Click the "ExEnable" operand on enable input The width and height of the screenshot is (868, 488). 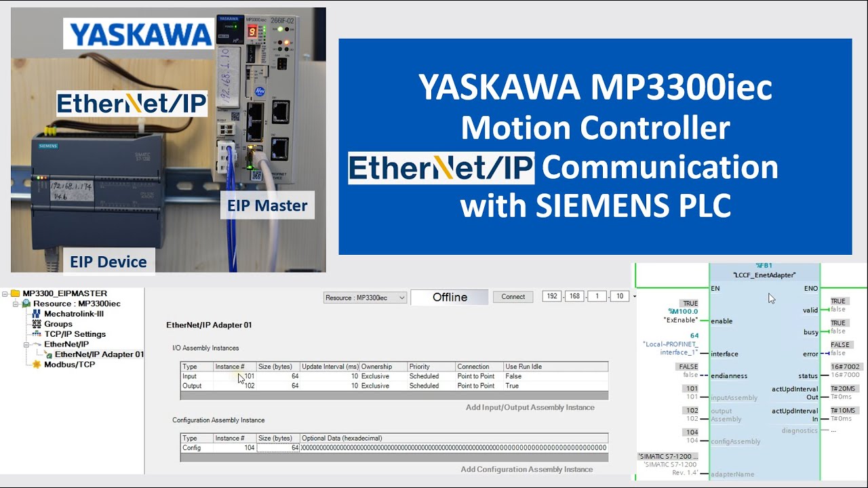point(681,319)
